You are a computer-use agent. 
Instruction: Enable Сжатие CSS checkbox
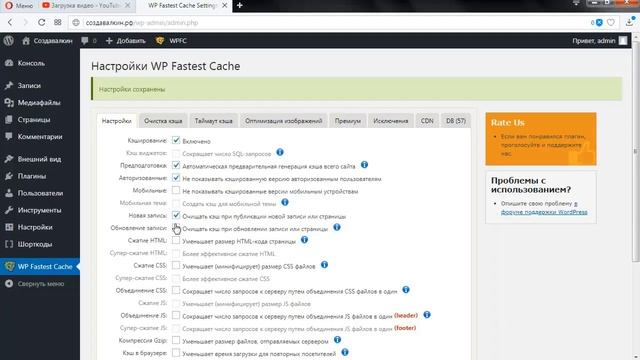pos(176,265)
